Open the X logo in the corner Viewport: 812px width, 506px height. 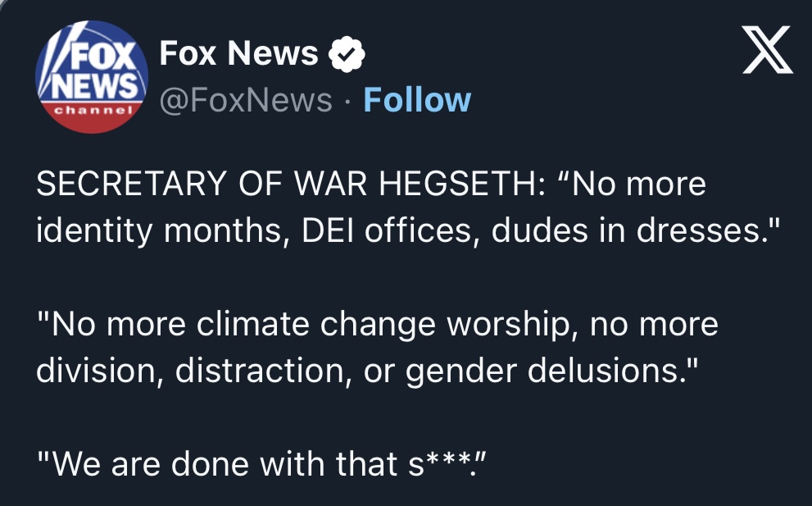point(767,50)
